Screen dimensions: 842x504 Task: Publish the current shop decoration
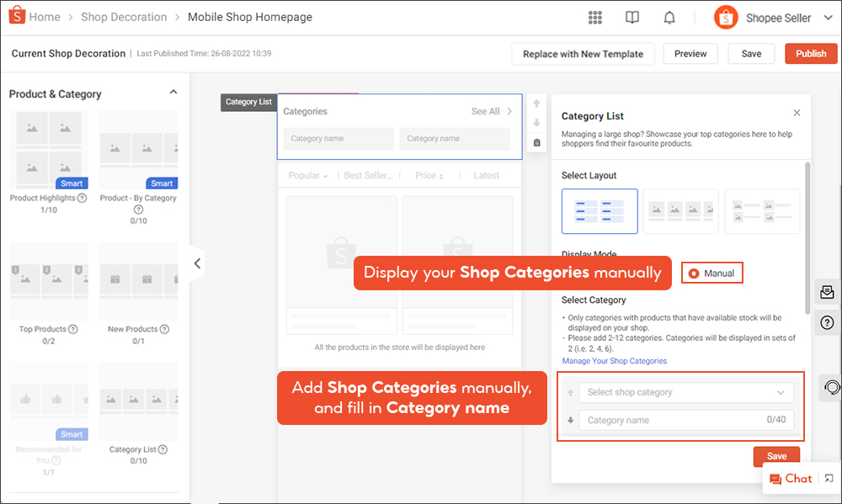click(x=810, y=53)
